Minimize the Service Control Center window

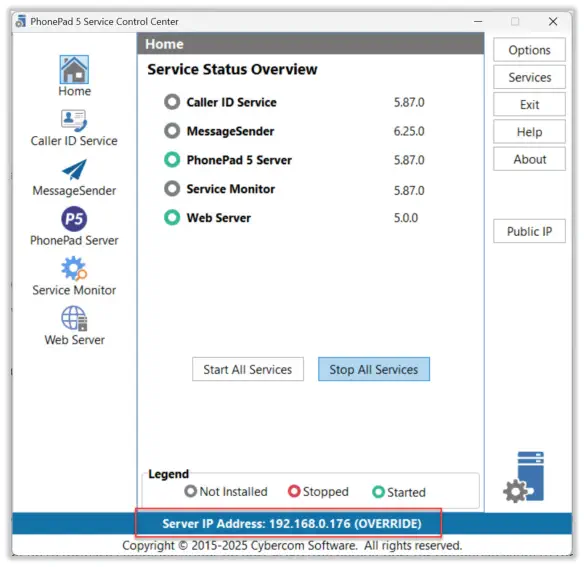pyautogui.click(x=478, y=22)
